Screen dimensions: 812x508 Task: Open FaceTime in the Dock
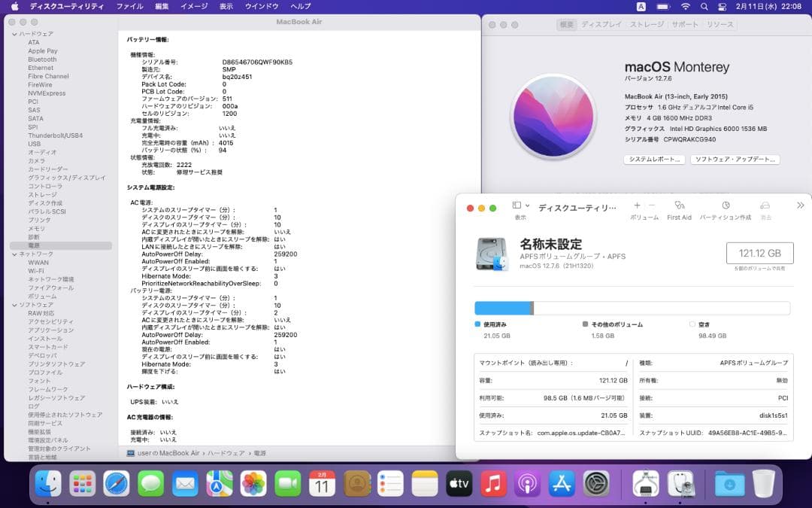tap(288, 484)
